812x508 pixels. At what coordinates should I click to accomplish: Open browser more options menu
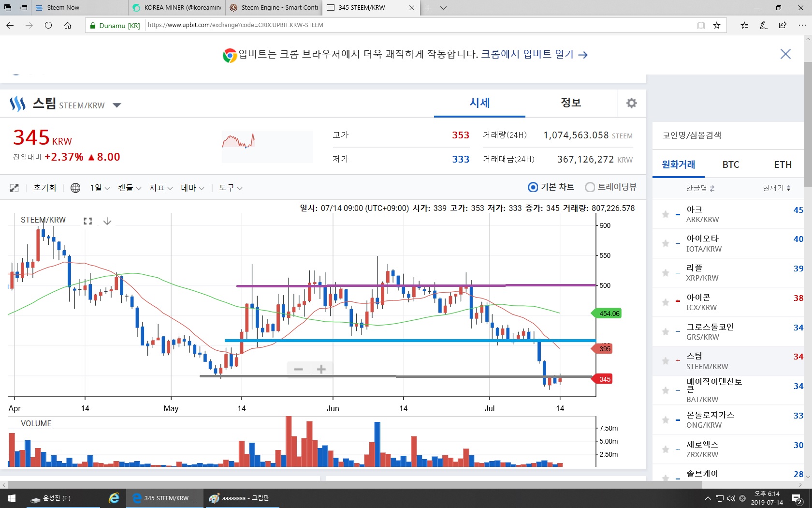point(802,25)
